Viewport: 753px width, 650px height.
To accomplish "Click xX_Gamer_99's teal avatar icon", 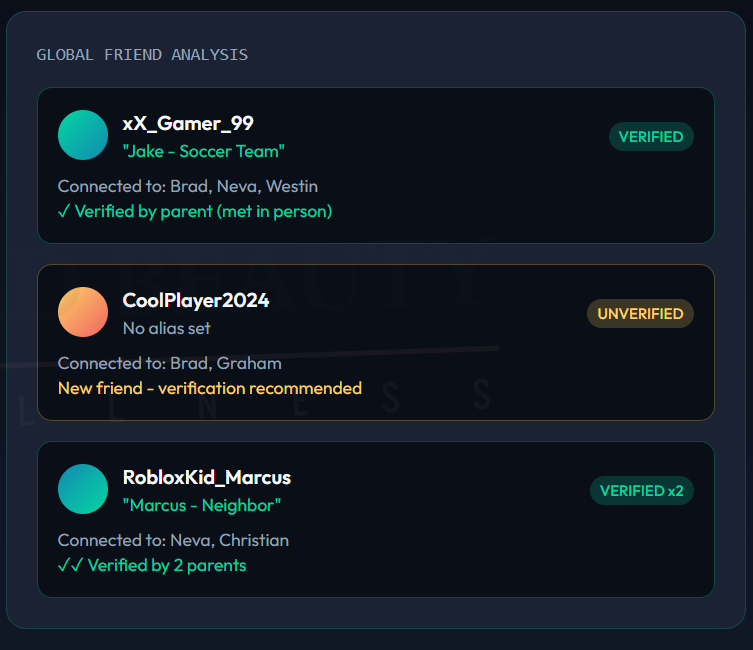I will click(x=83, y=135).
